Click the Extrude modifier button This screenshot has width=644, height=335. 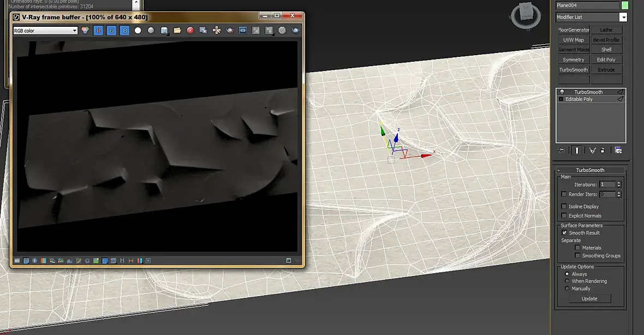coord(606,70)
